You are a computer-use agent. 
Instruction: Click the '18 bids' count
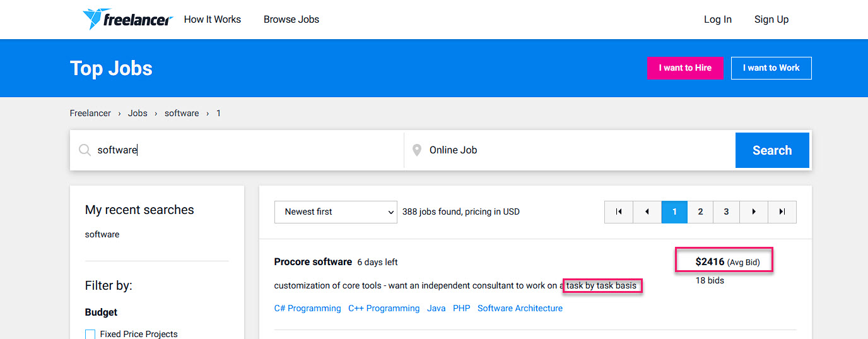[x=710, y=280]
